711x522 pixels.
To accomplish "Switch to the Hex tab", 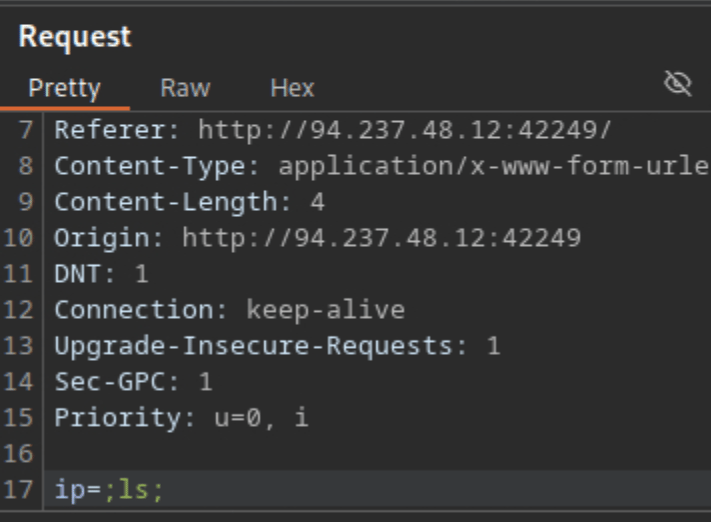I will (x=292, y=88).
